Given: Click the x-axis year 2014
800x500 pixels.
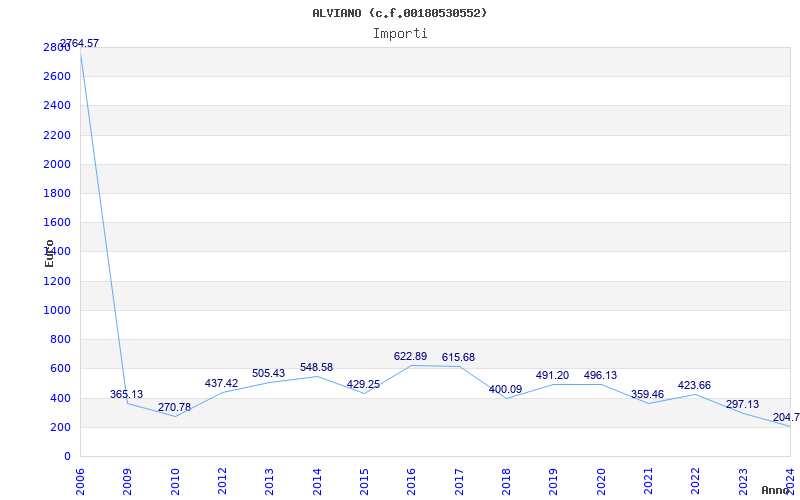Looking at the screenshot, I should 316,481.
